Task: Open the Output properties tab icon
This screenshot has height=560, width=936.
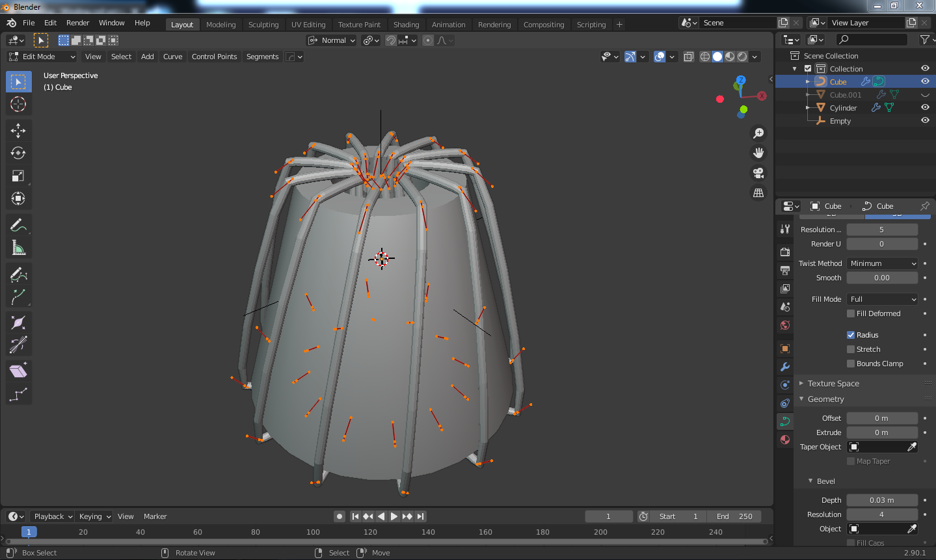Action: 785,270
